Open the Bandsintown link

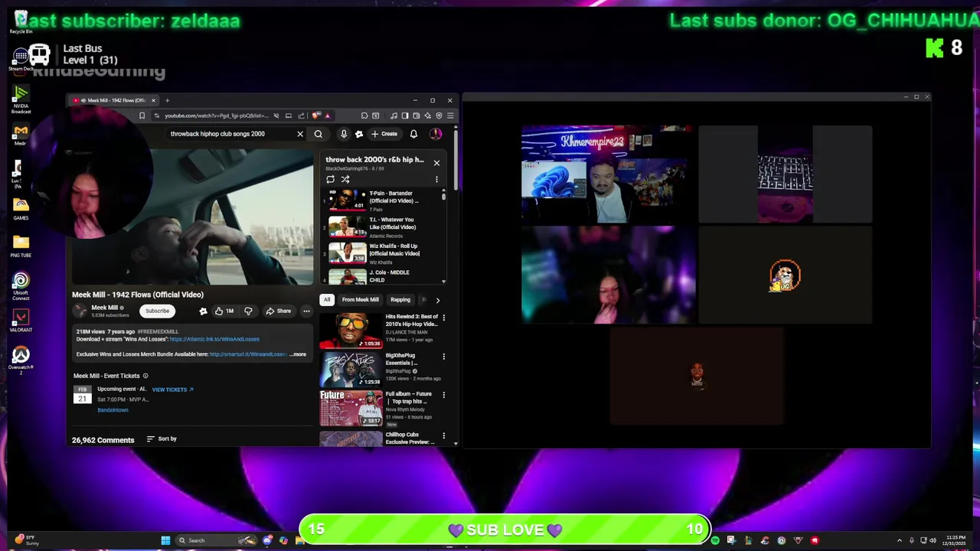point(113,410)
